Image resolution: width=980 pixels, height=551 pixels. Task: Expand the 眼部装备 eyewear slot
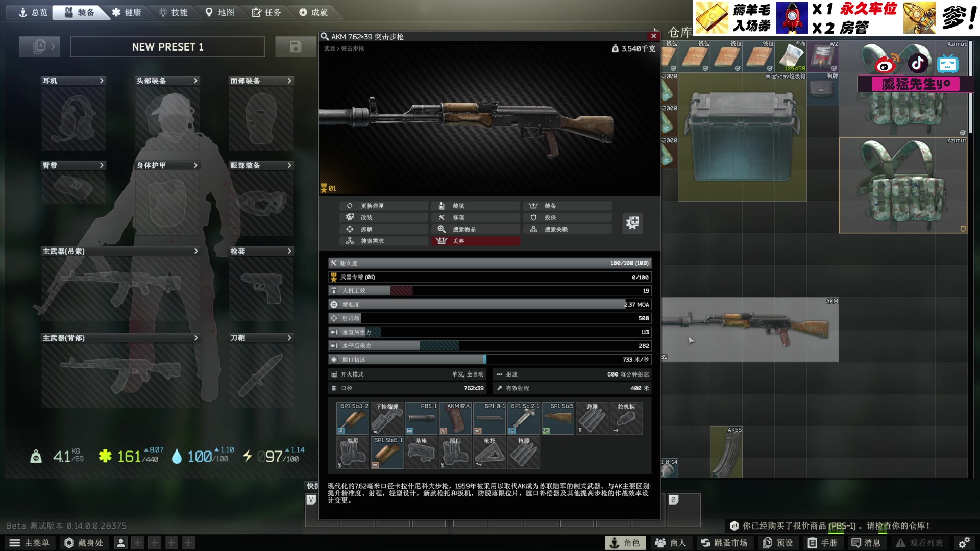(x=261, y=165)
